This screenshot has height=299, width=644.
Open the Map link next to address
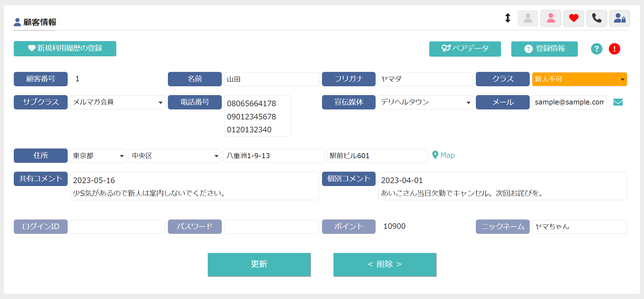444,155
